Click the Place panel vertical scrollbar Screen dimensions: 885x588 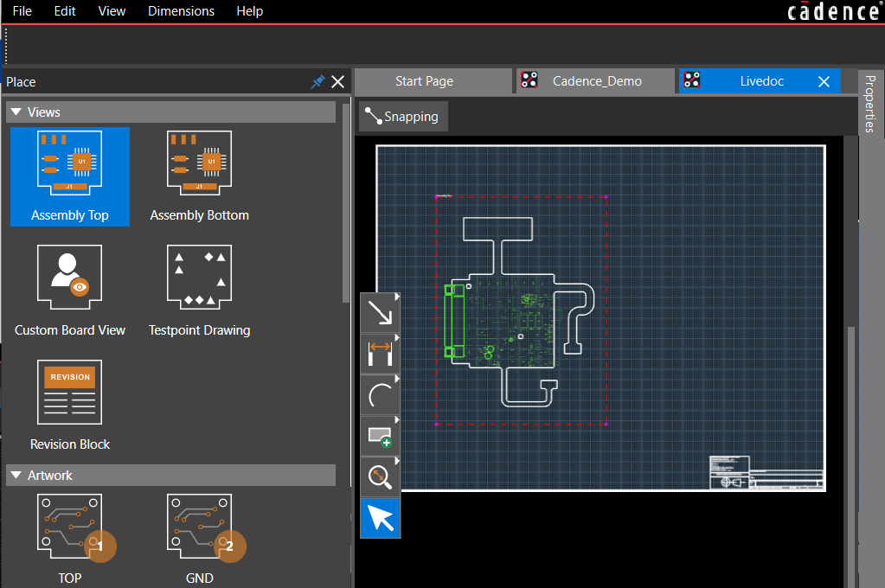coord(346,203)
